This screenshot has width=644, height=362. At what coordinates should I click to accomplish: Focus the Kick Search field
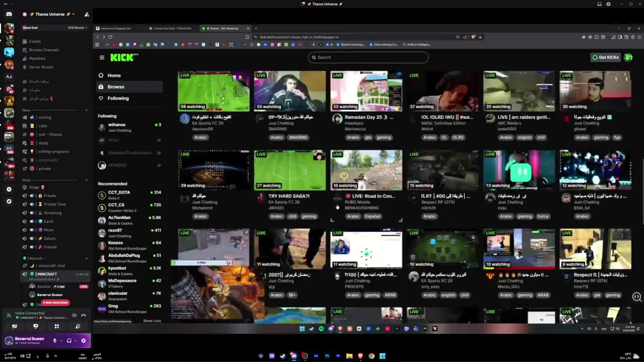(368, 57)
